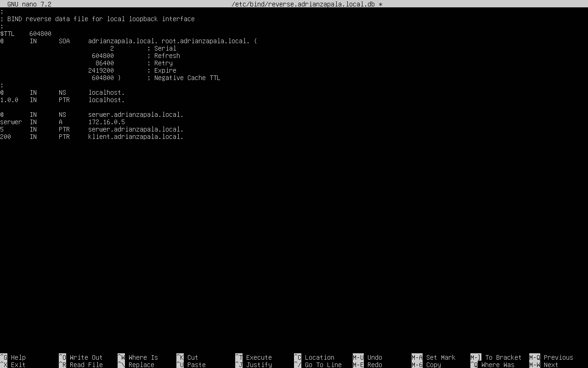Click the M-U Undo shortcut
This screenshot has height=368, width=588.
click(367, 357)
